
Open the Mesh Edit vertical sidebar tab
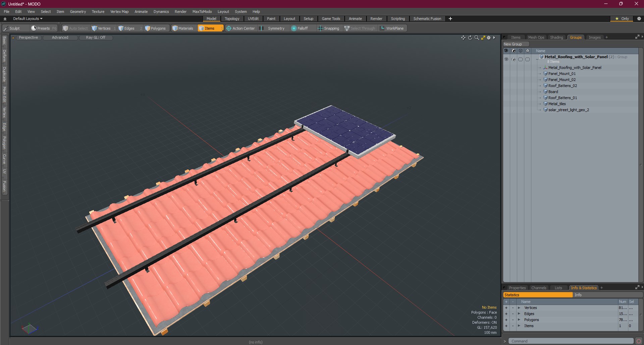click(x=4, y=94)
